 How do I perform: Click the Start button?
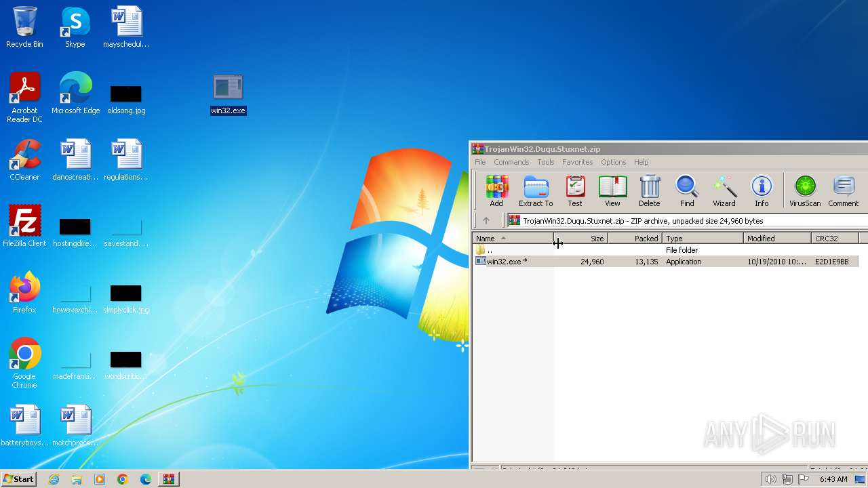19,479
